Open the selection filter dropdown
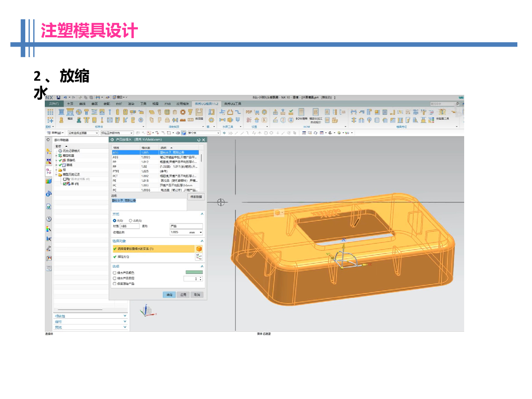This screenshot has width=532, height=399. point(82,133)
